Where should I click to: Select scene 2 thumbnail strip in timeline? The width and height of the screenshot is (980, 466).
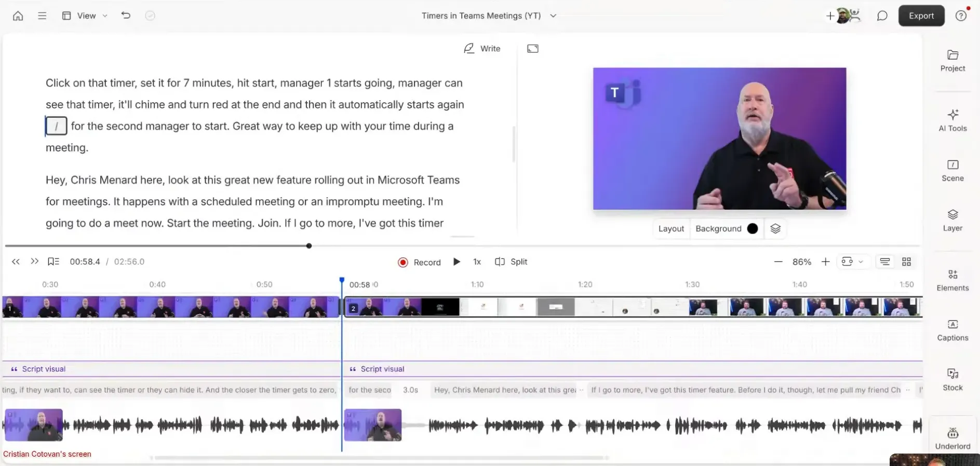tap(633, 307)
